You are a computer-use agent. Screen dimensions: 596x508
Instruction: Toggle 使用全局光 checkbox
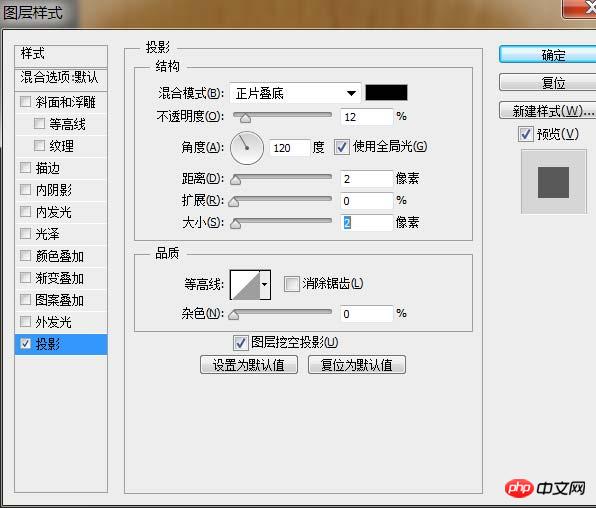341,147
